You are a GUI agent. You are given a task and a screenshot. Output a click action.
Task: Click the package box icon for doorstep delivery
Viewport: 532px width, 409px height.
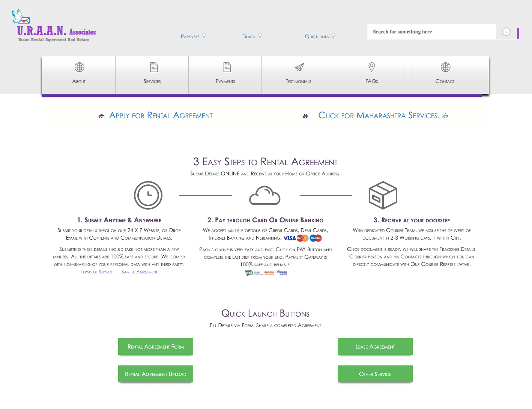[x=383, y=195]
